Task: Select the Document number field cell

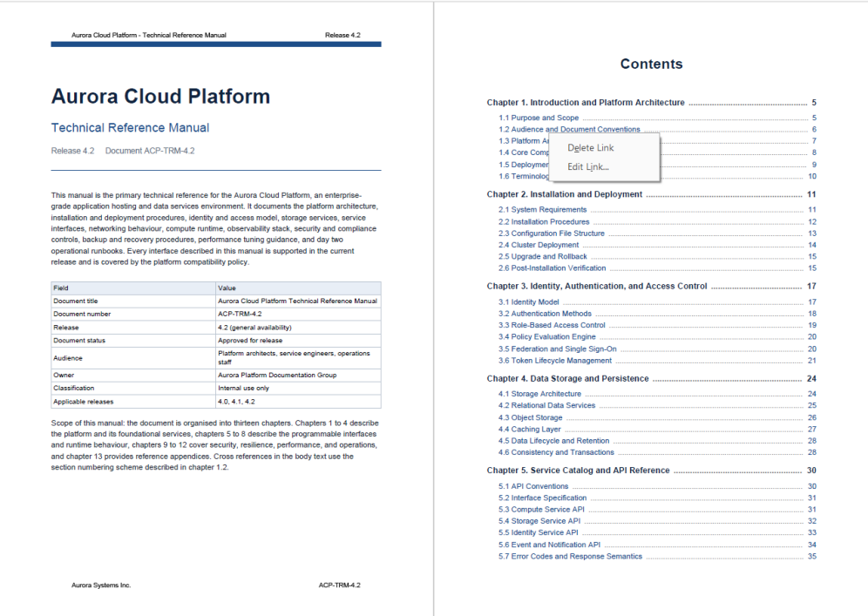Action: 132,315
